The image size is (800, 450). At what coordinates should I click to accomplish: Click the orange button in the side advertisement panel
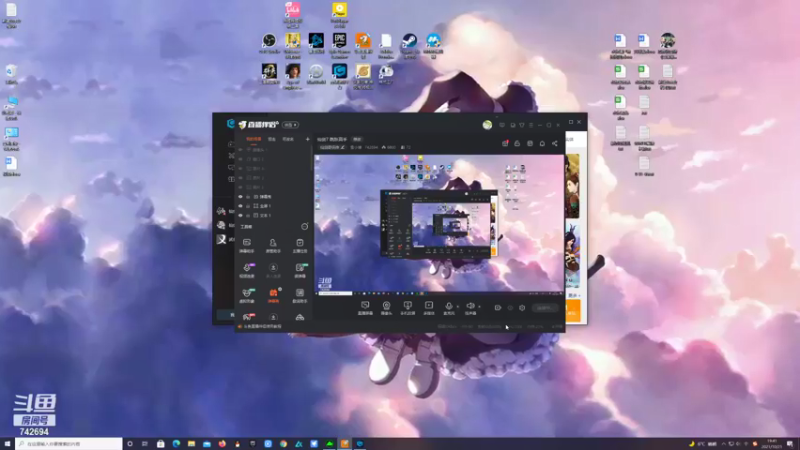[x=573, y=311]
